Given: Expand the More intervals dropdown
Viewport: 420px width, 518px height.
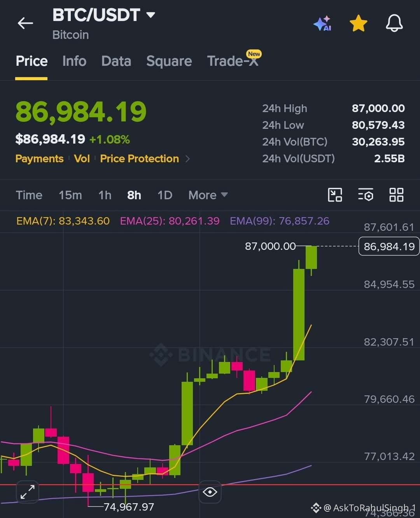Looking at the screenshot, I should pyautogui.click(x=208, y=195).
